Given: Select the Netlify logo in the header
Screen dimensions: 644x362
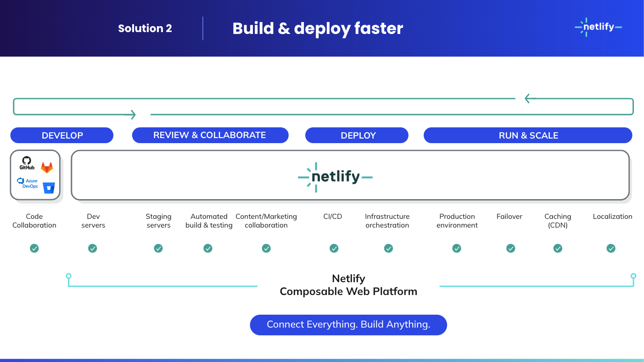Looking at the screenshot, I should click(x=598, y=27).
